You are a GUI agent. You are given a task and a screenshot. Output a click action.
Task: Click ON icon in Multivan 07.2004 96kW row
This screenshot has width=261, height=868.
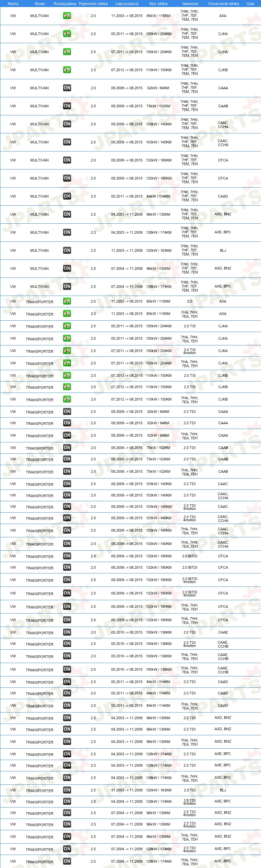pos(67,268)
